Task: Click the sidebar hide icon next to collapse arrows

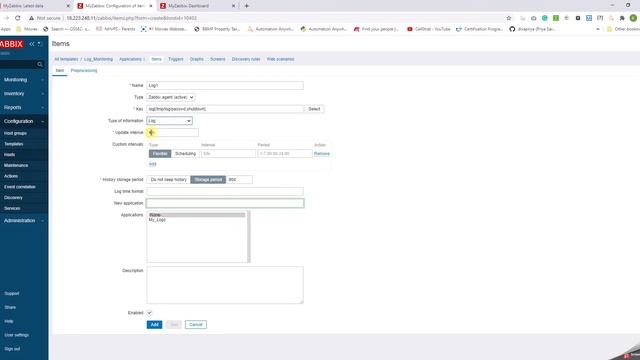Action: click(40, 44)
